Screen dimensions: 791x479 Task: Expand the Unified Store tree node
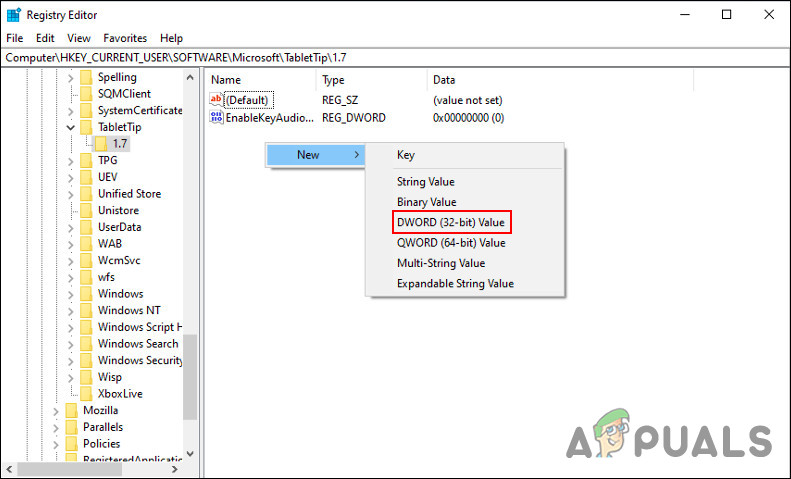point(71,194)
